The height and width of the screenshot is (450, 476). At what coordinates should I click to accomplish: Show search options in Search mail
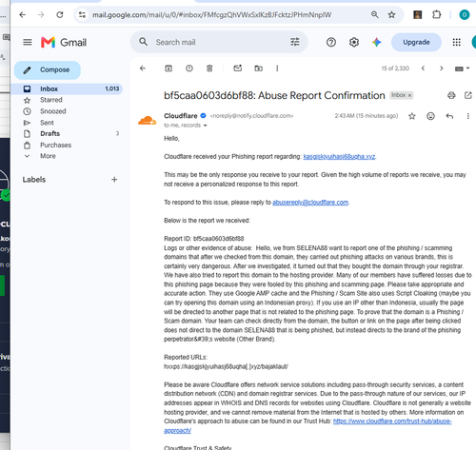295,42
